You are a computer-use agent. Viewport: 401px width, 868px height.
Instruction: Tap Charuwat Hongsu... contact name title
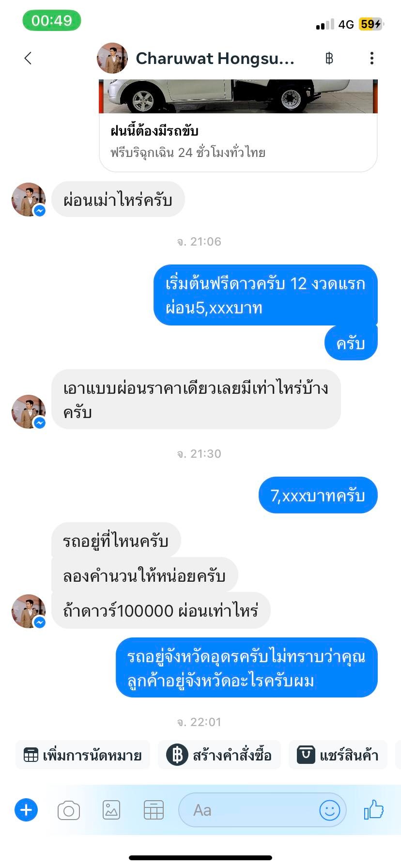(x=215, y=59)
